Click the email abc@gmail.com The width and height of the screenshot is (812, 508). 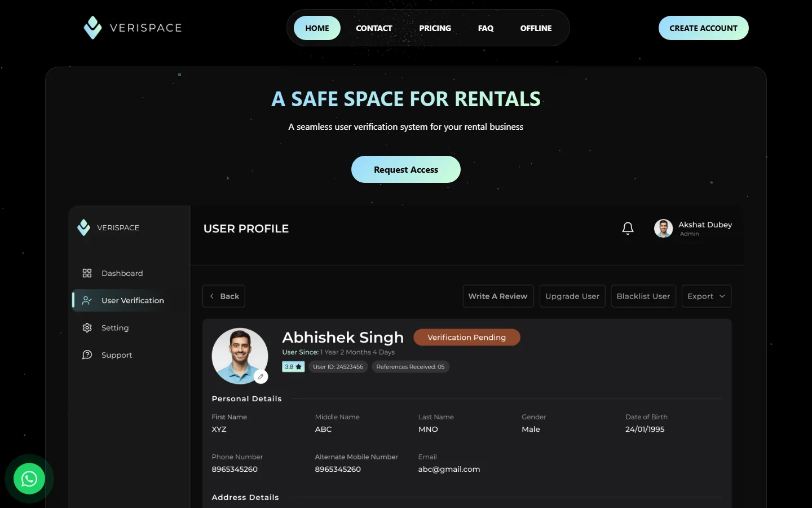tap(449, 469)
